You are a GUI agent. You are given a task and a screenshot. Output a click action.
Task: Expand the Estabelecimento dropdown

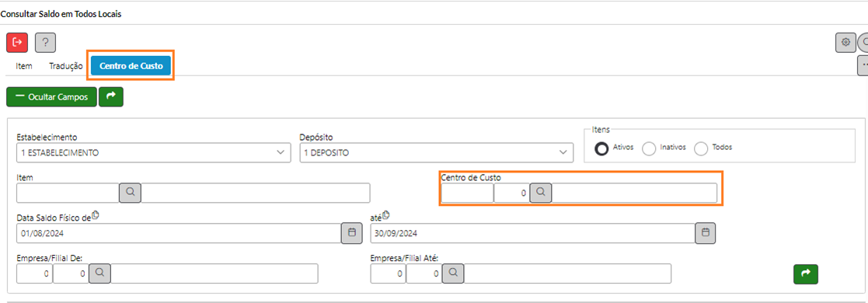(153, 152)
